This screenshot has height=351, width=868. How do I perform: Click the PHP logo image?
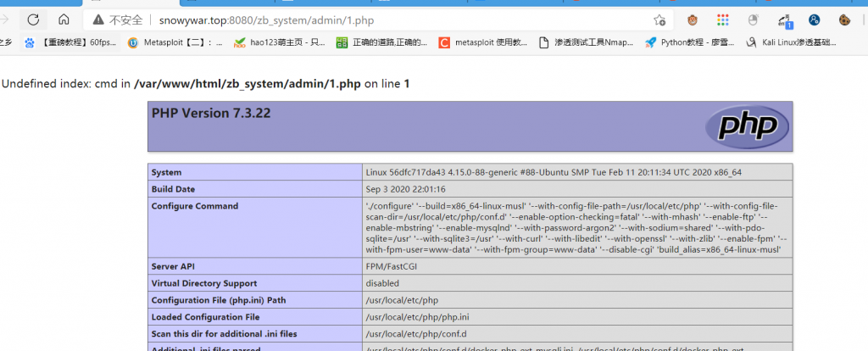(746, 127)
